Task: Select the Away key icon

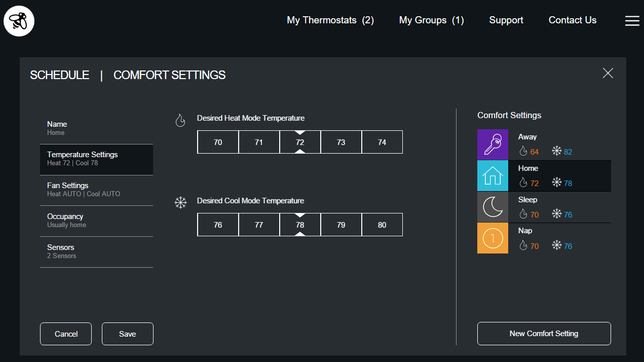Action: tap(493, 144)
